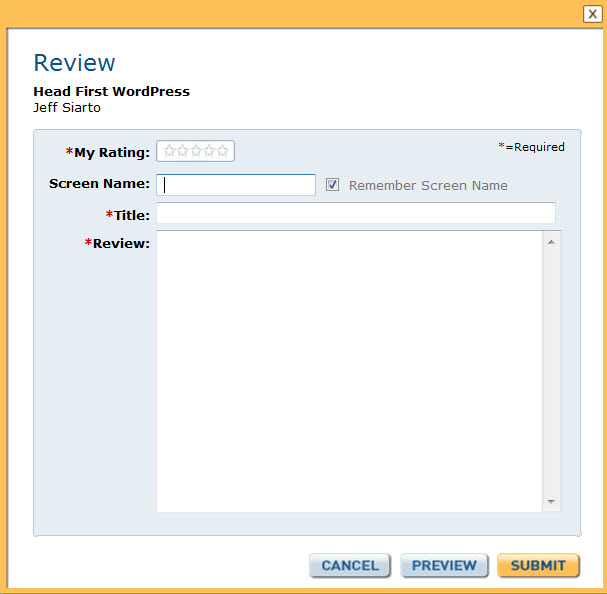This screenshot has height=594, width=607.
Task: Close the review dialog with X
Action: (x=592, y=14)
